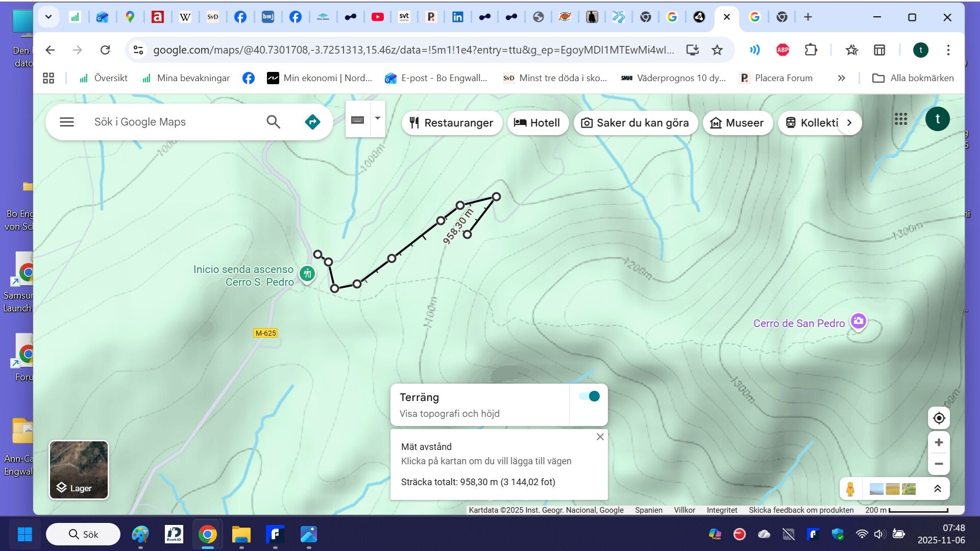Zoom out with the minus button
The width and height of the screenshot is (980, 551).
[x=939, y=464]
